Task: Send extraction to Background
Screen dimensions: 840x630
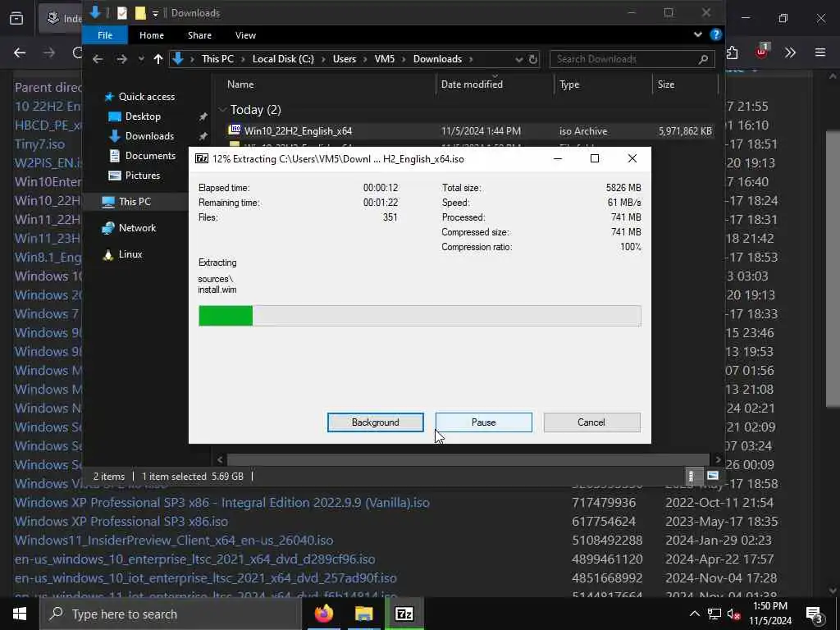Action: pyautogui.click(x=375, y=422)
